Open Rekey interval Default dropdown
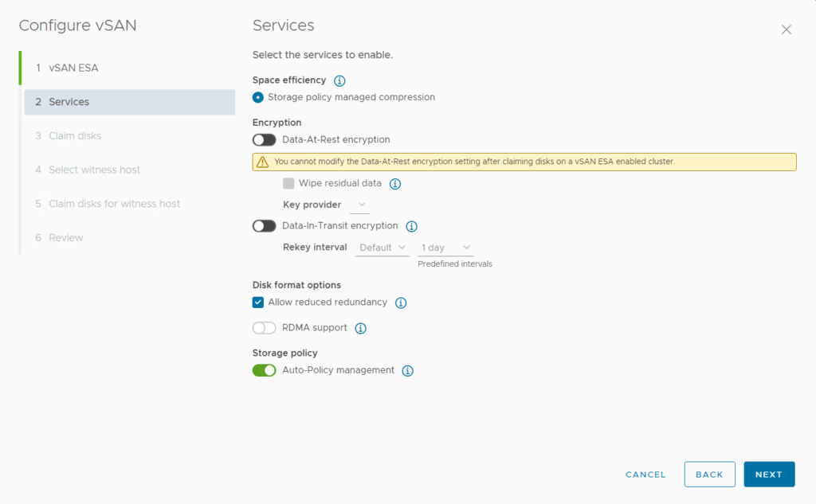Viewport: 816px width, 504px height. tap(382, 248)
